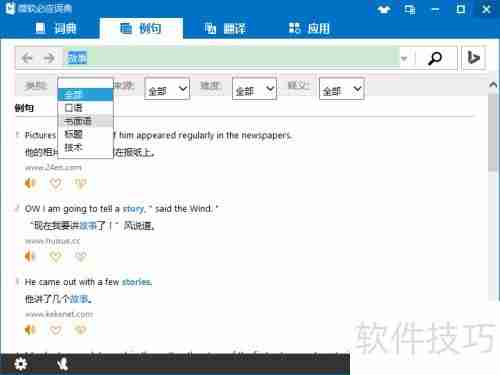Click the vertical scrollbar thumb
Viewport: 500px width, 375px height.
[493, 133]
